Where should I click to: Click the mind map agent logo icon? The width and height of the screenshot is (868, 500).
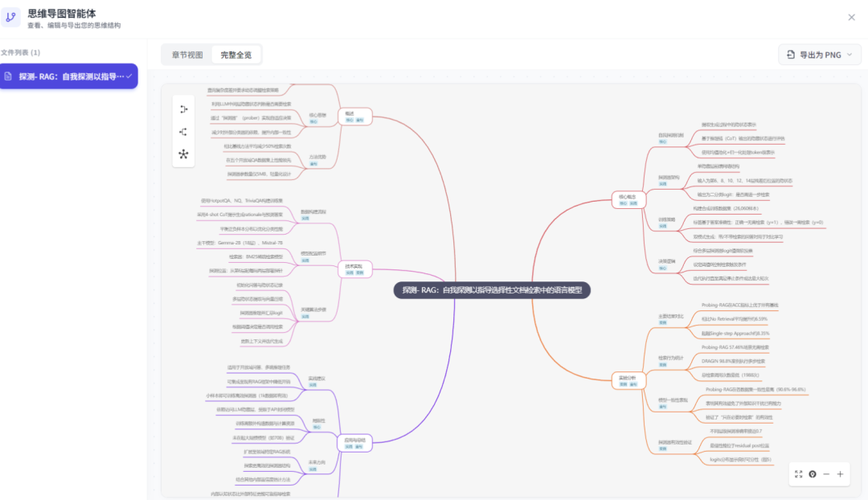click(x=11, y=18)
